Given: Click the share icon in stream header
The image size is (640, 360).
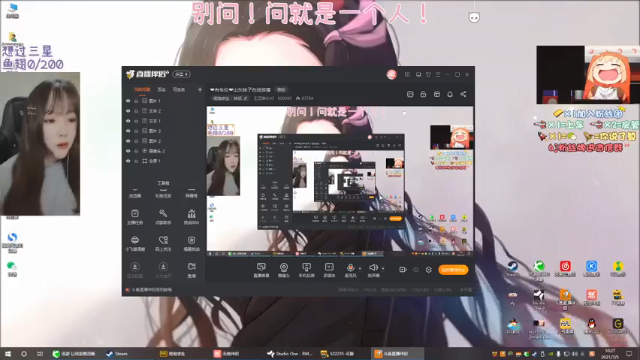Looking at the screenshot, I should [463, 94].
